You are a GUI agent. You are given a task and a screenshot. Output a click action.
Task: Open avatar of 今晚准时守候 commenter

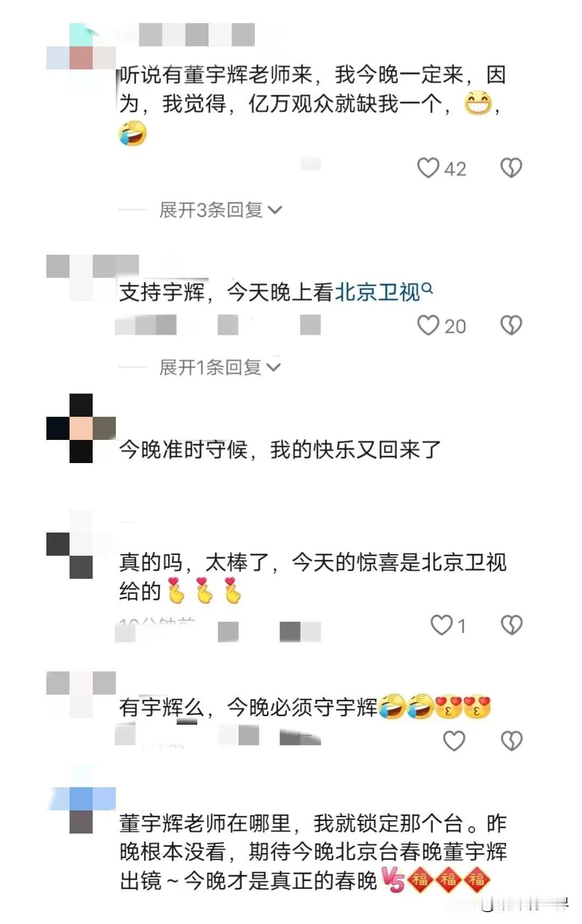(x=81, y=428)
